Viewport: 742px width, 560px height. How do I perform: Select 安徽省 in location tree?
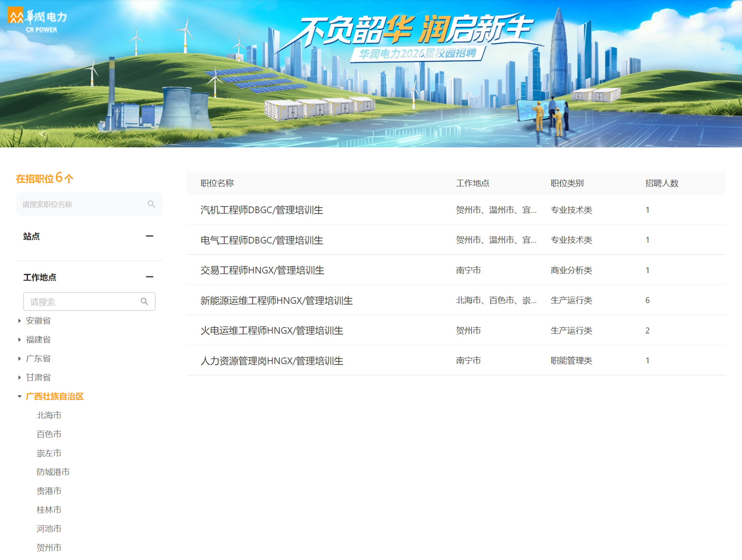click(38, 321)
